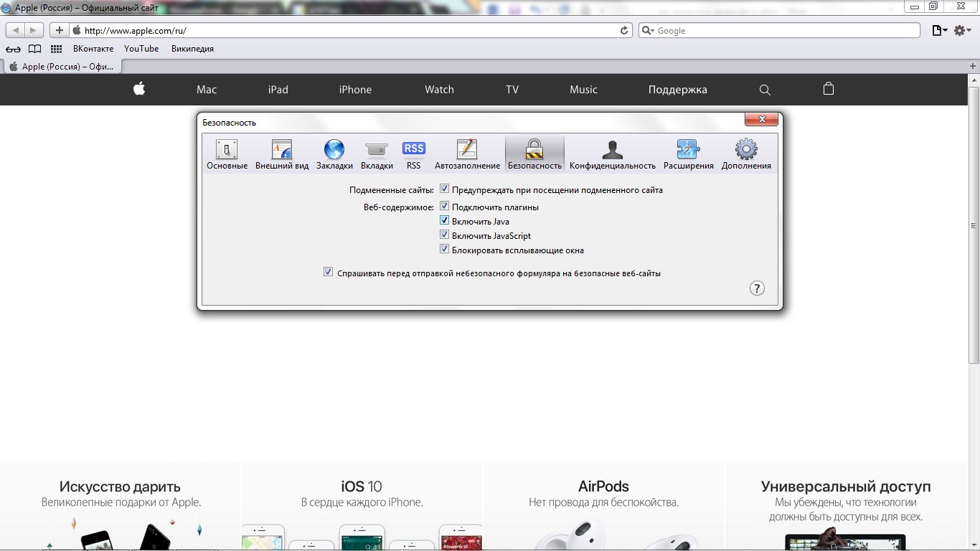Toggle Предупреждать при посещении подмененного сайта checkbox
The height and width of the screenshot is (551, 980).
click(x=444, y=189)
